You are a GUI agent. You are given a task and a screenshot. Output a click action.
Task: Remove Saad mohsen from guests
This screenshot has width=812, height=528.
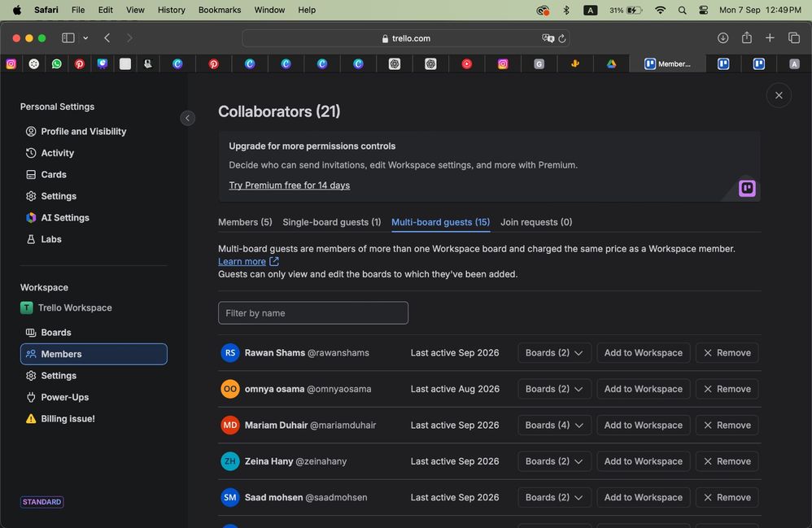pyautogui.click(x=727, y=497)
